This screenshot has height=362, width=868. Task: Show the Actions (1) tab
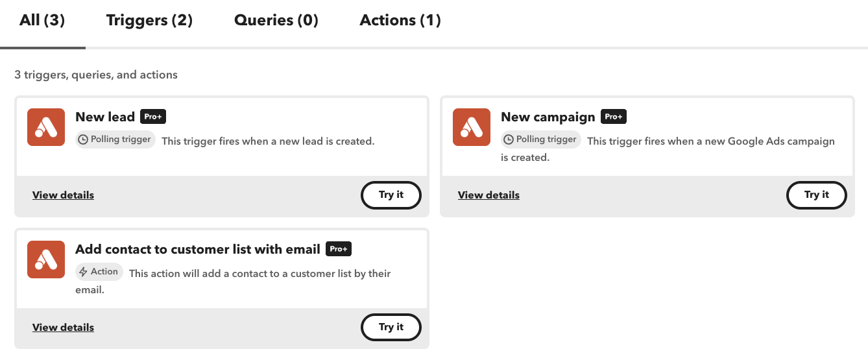(400, 21)
